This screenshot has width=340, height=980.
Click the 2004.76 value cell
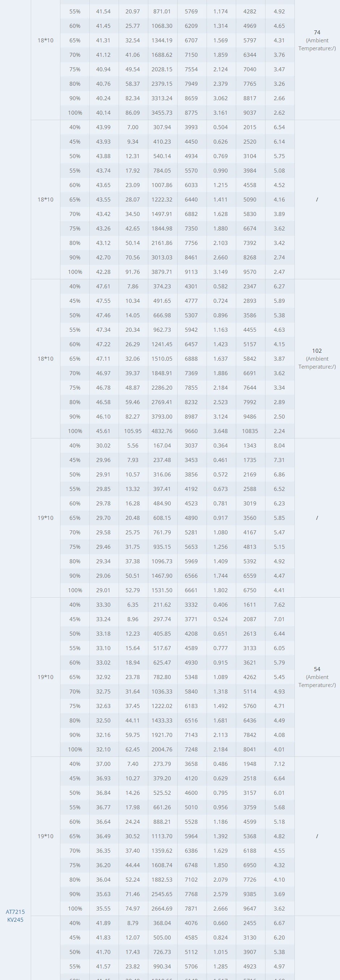(162, 750)
